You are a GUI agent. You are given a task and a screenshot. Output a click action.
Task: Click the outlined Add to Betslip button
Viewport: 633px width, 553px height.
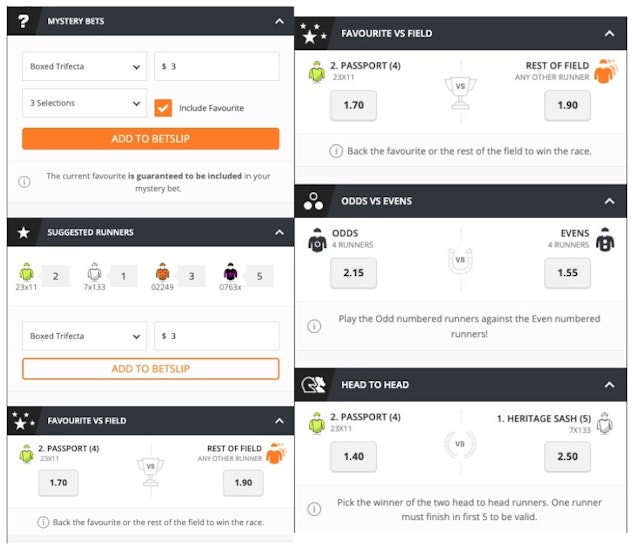pos(151,369)
